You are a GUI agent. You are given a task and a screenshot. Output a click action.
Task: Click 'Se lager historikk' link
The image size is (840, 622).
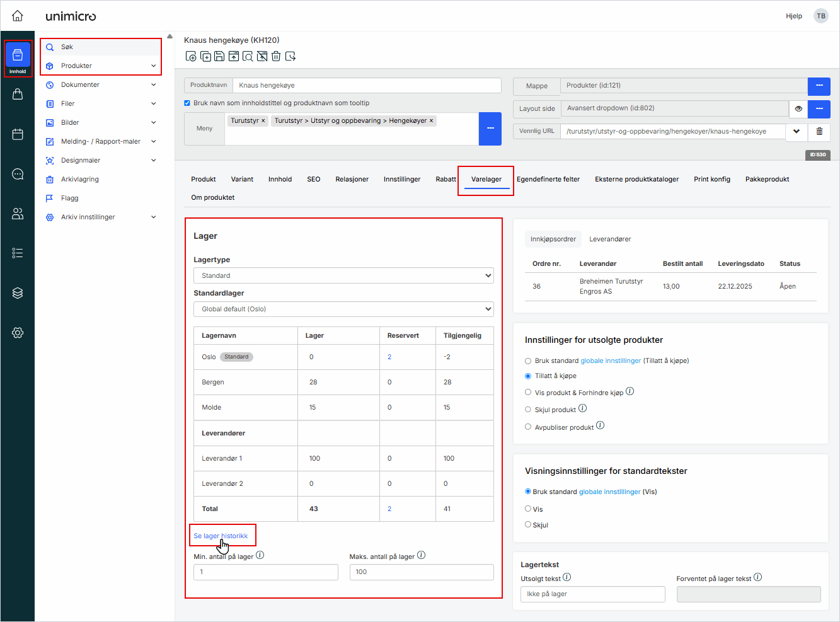pyautogui.click(x=221, y=536)
